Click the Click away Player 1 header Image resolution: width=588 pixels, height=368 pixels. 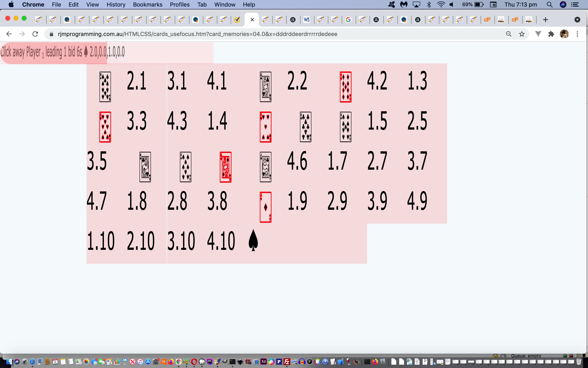coord(62,52)
